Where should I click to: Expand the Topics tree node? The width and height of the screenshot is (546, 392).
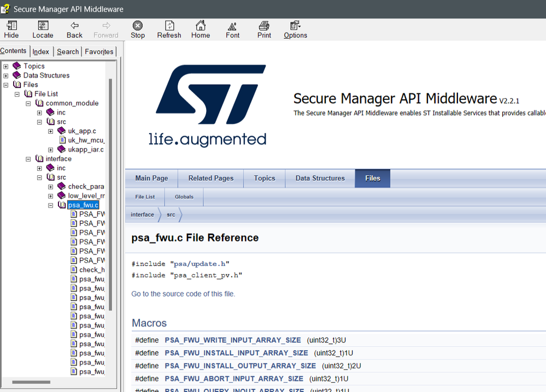coord(6,66)
